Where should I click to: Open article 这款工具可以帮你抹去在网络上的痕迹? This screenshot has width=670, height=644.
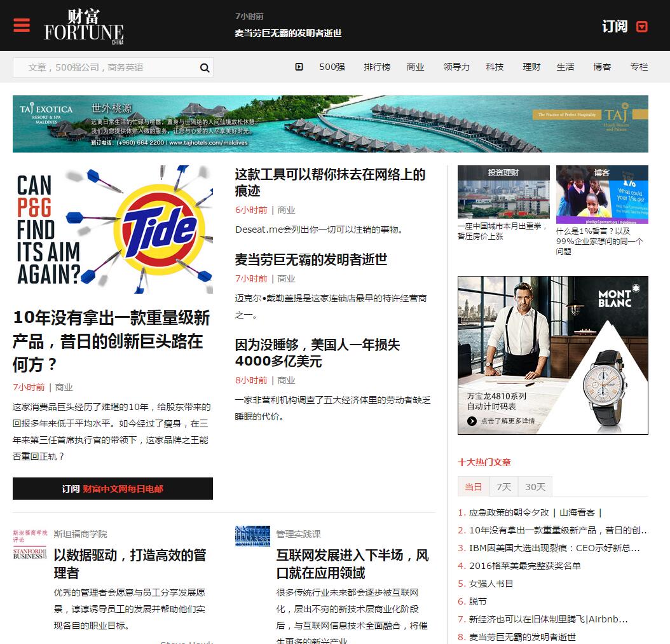(330, 182)
